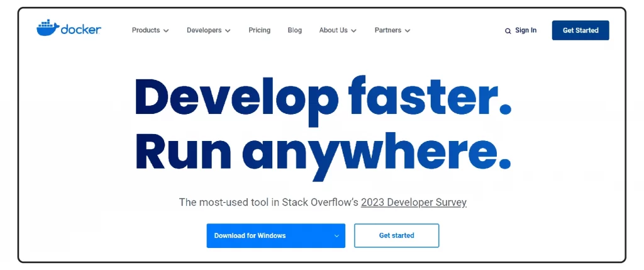
Task: Expand the download options dropdown arrow
Action: [x=337, y=236]
